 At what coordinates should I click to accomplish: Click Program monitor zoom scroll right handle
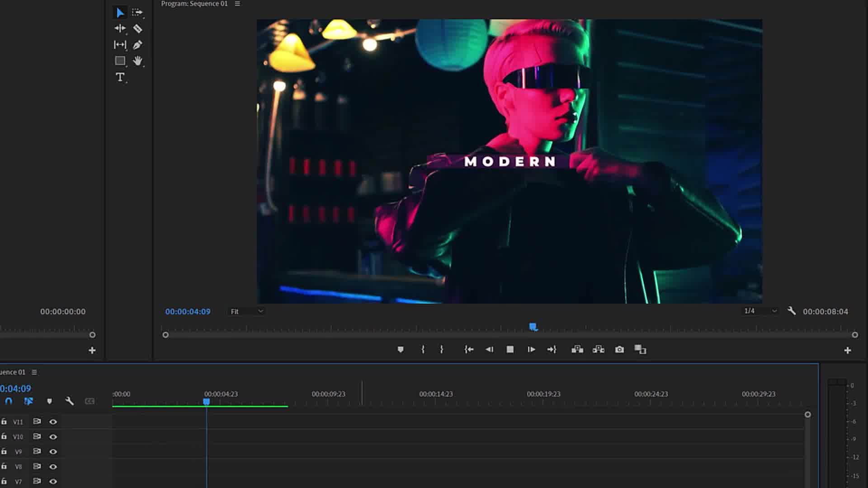tap(854, 335)
